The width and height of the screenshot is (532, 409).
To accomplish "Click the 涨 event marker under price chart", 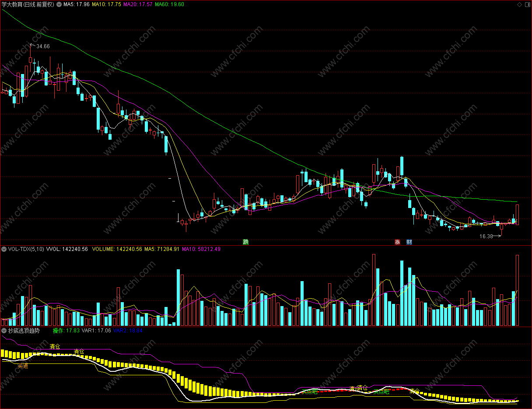I will [398, 242].
